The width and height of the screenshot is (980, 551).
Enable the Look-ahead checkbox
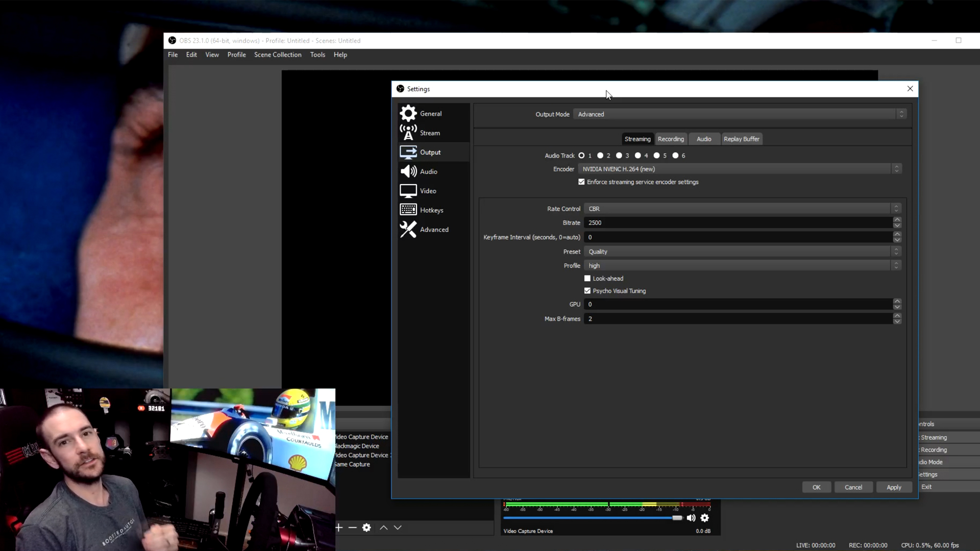tap(587, 279)
